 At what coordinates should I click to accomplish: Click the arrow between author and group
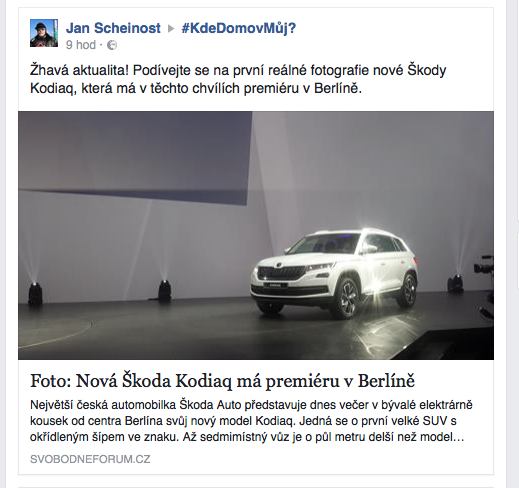click(171, 29)
